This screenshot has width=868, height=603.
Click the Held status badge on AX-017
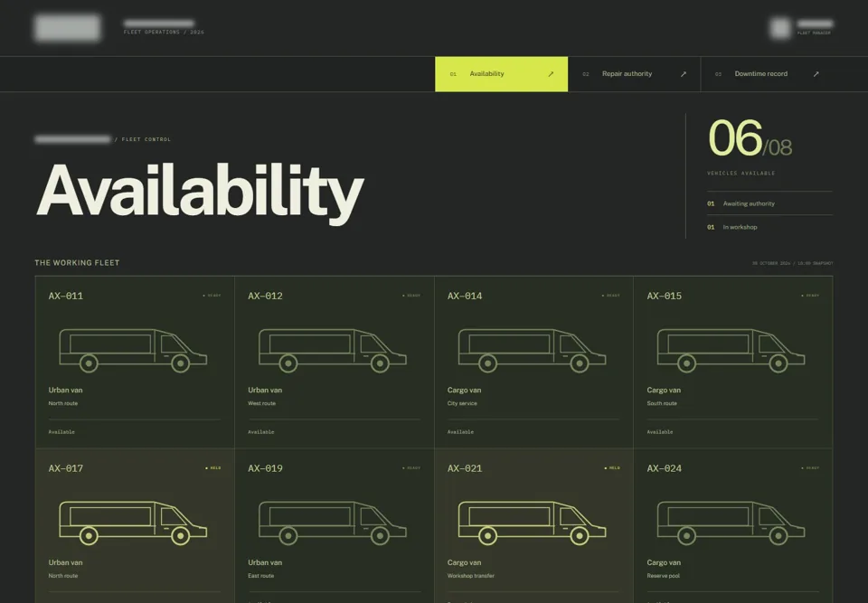213,468
